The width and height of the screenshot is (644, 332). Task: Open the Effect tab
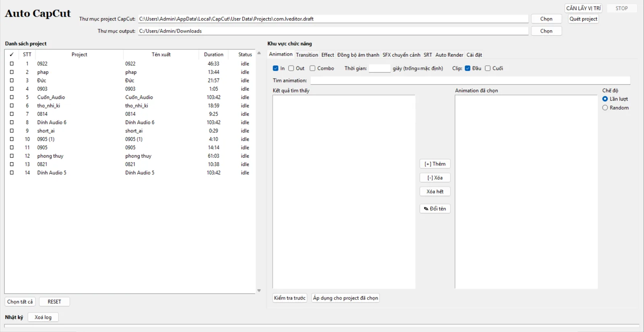click(x=328, y=55)
